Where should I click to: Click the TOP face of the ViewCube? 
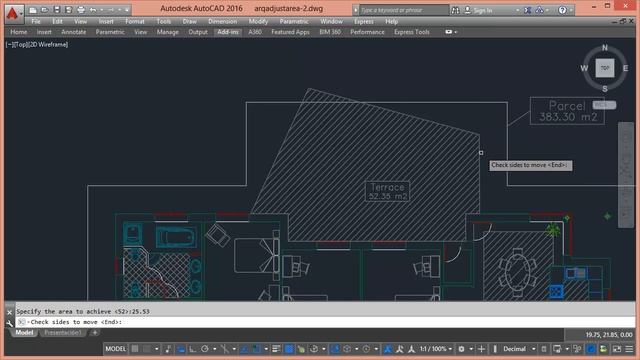point(604,68)
